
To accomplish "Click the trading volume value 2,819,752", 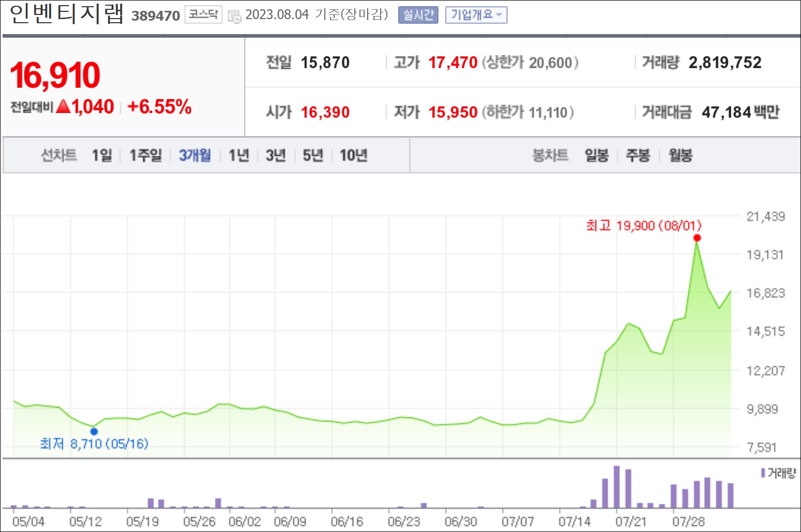I will coord(725,63).
